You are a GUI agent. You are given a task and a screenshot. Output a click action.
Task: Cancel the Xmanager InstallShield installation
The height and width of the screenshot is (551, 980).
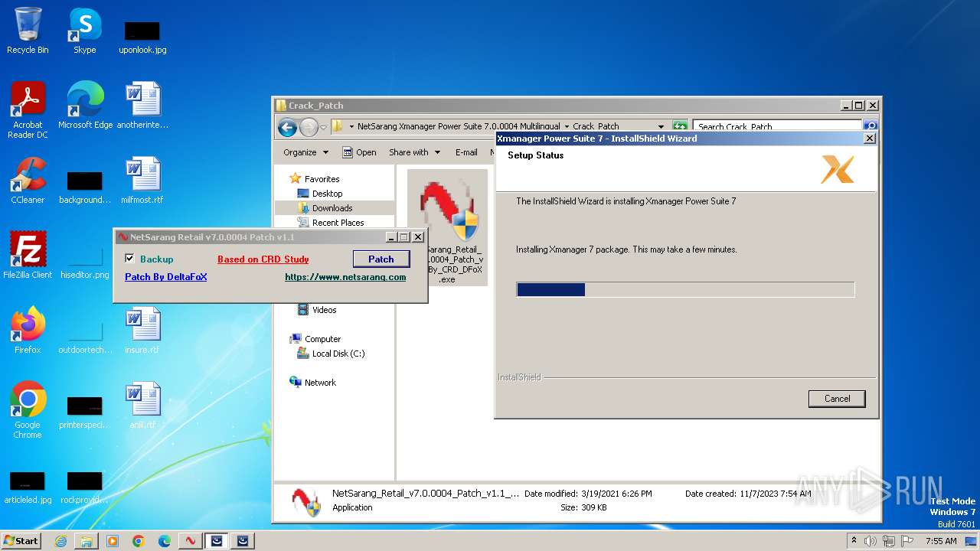[837, 399]
